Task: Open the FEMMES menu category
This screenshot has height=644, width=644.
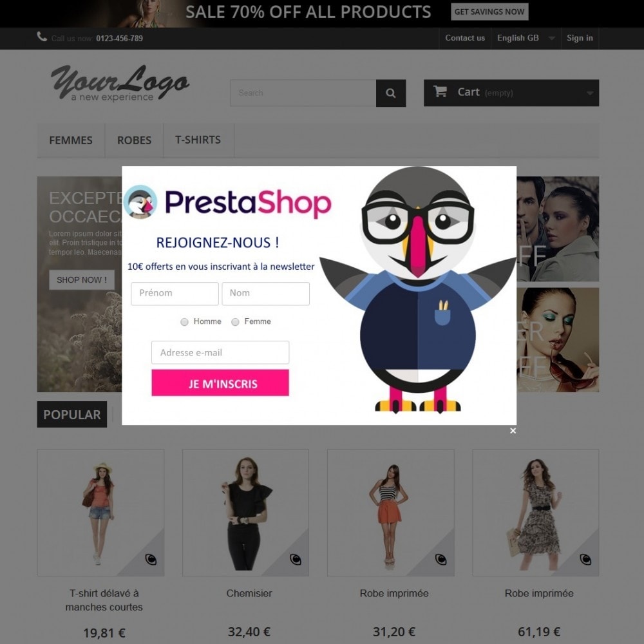Action: [71, 140]
